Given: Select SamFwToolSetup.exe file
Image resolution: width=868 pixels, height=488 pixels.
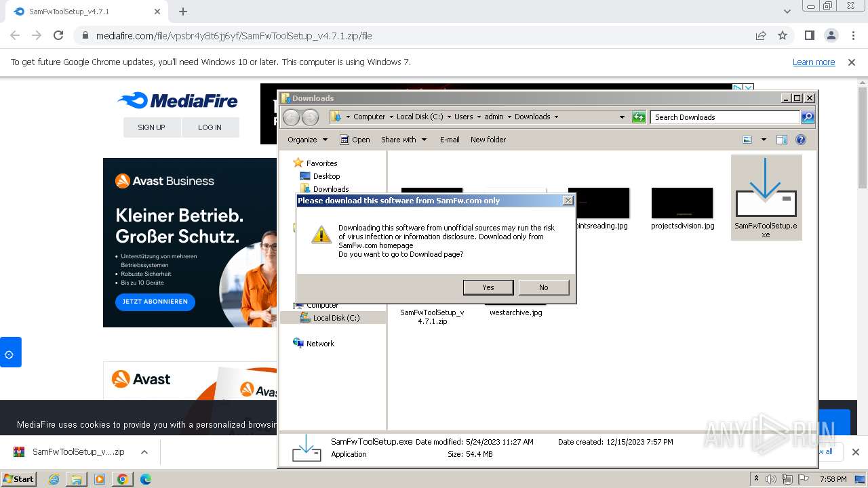Looking at the screenshot, I should pyautogui.click(x=766, y=197).
